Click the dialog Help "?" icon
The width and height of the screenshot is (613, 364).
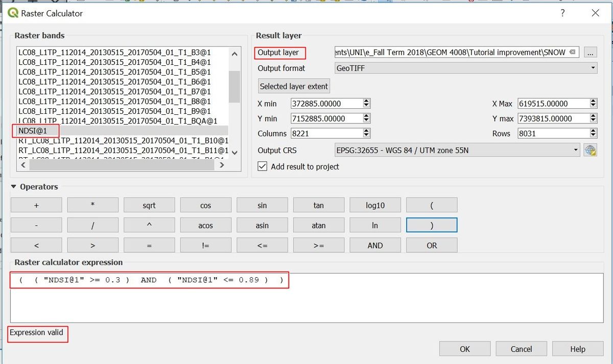coord(562,13)
